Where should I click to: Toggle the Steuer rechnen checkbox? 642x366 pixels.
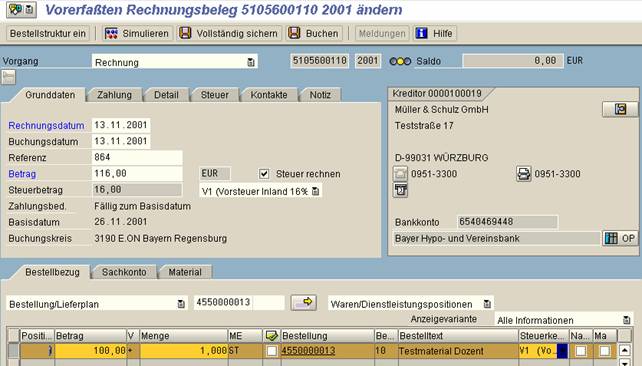tap(264, 174)
